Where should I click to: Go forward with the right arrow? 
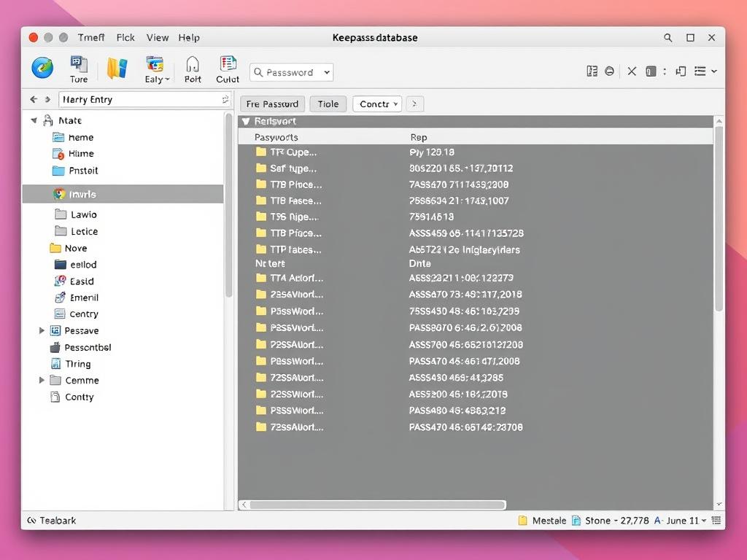pos(47,99)
